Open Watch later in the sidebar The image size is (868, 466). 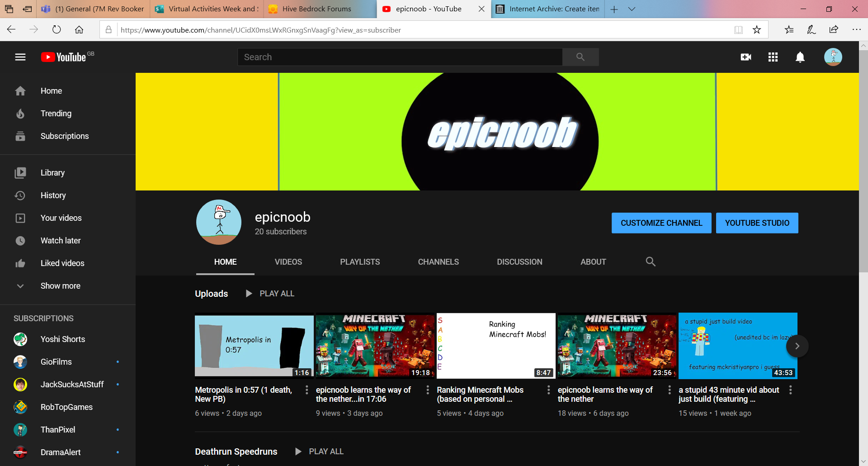(68, 241)
